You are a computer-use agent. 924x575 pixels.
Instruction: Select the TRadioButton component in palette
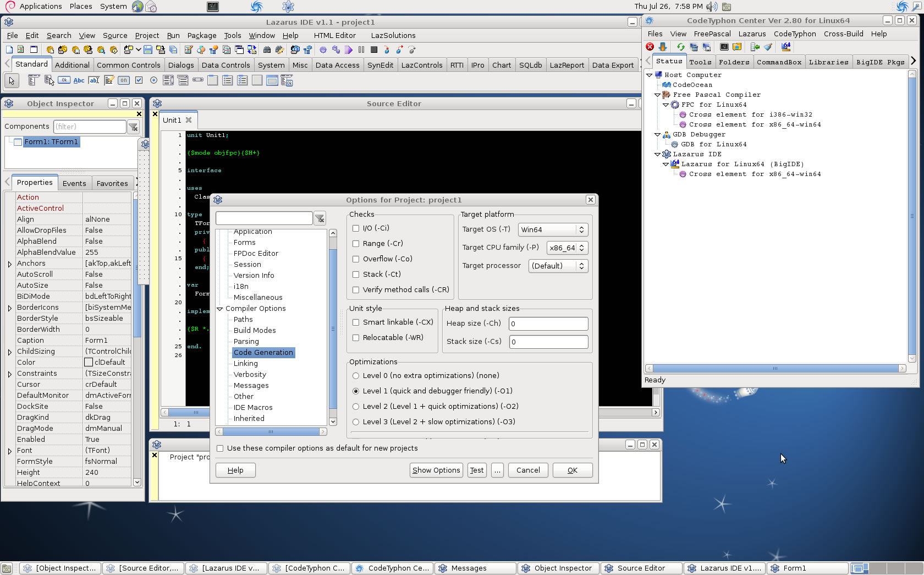point(153,80)
